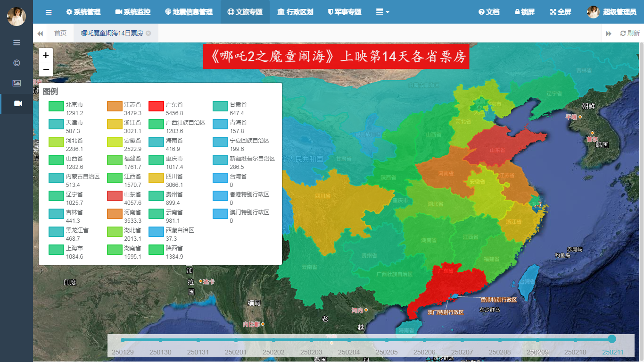This screenshot has height=362, width=644.
Task: Close the 哪吒魔童闹海14日票房 tab
Action: [x=149, y=33]
